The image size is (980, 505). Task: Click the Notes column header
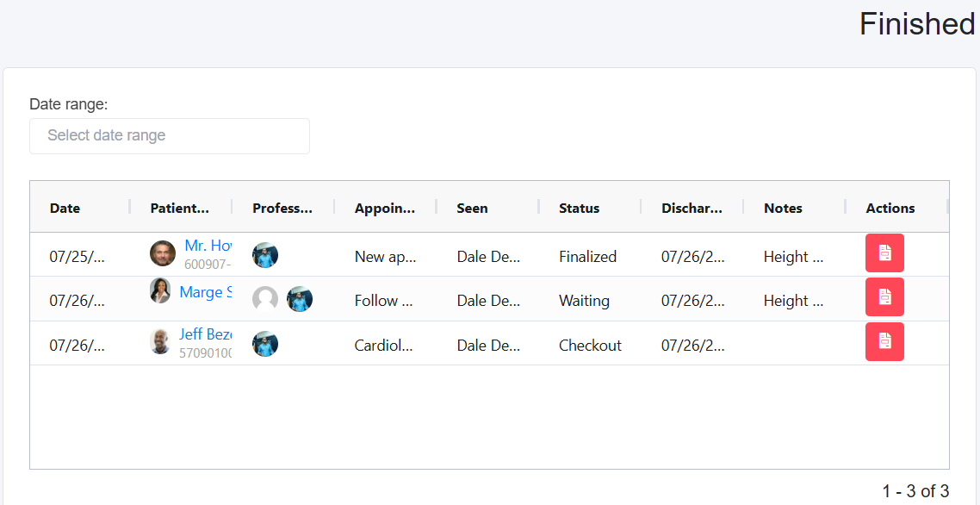(783, 208)
